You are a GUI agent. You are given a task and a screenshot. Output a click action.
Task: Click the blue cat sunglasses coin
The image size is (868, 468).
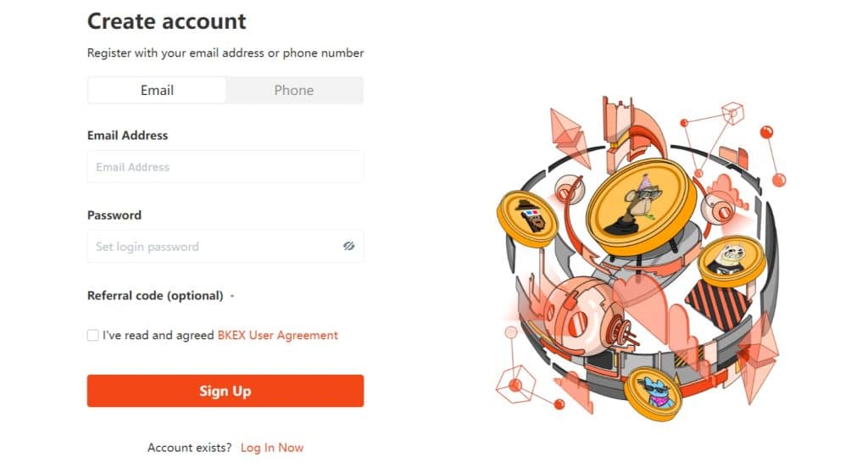click(654, 393)
